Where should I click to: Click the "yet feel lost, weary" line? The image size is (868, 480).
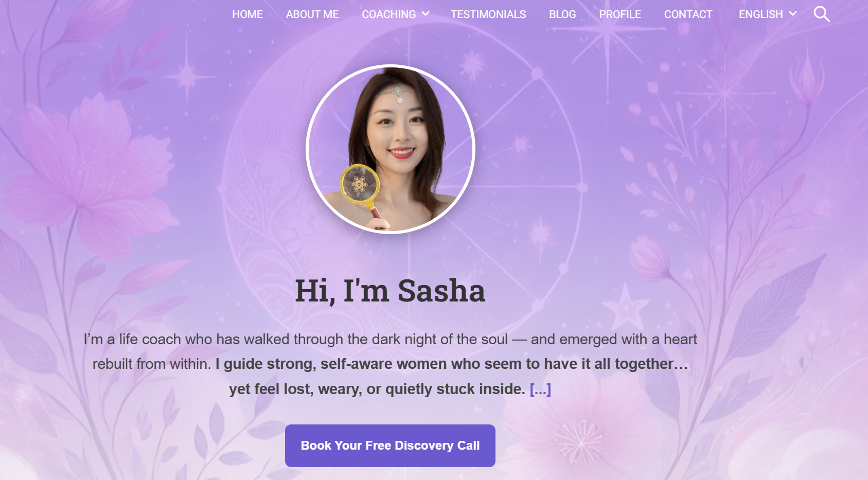point(377,389)
